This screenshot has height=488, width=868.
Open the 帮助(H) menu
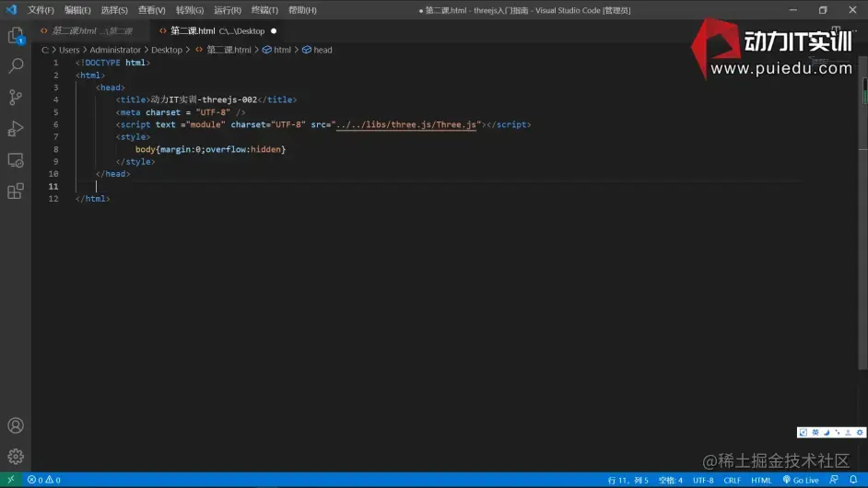coord(302,10)
